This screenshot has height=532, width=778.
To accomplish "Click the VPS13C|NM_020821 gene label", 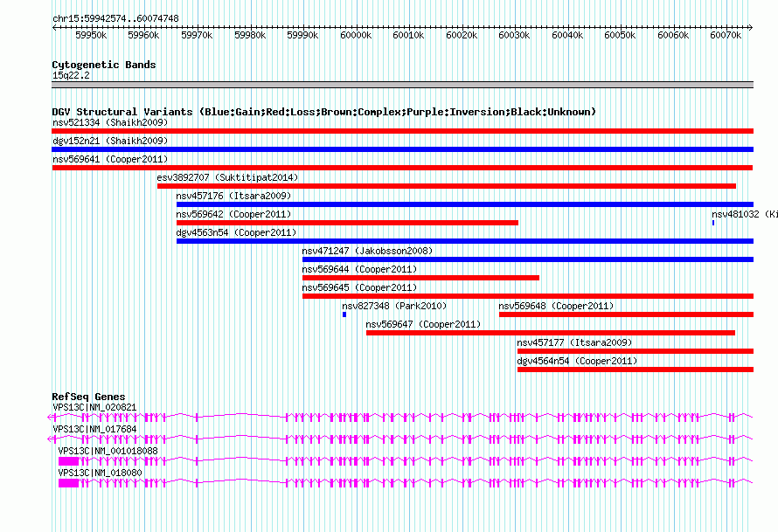I will [94, 407].
